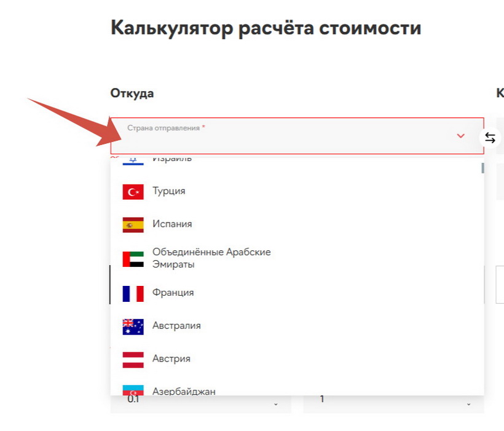Pick Азербайджан at the list bottom
Viewport: 504px width, 431px height.
184,391
